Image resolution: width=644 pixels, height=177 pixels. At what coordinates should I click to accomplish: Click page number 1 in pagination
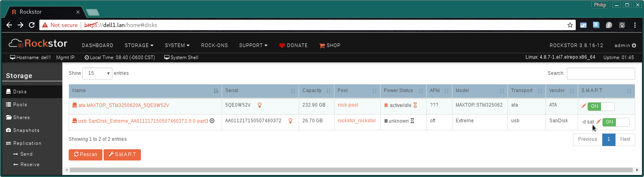pyautogui.click(x=609, y=139)
